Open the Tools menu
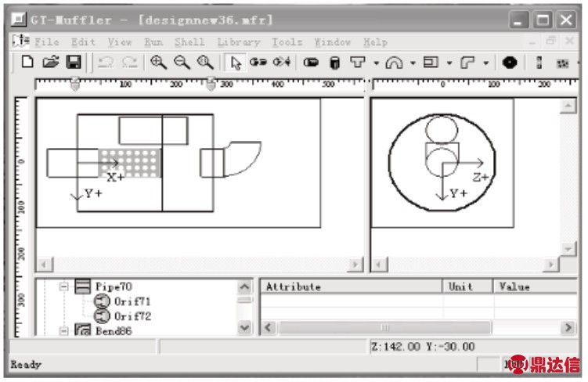Viewport: 588px width, 382px height. [287, 42]
